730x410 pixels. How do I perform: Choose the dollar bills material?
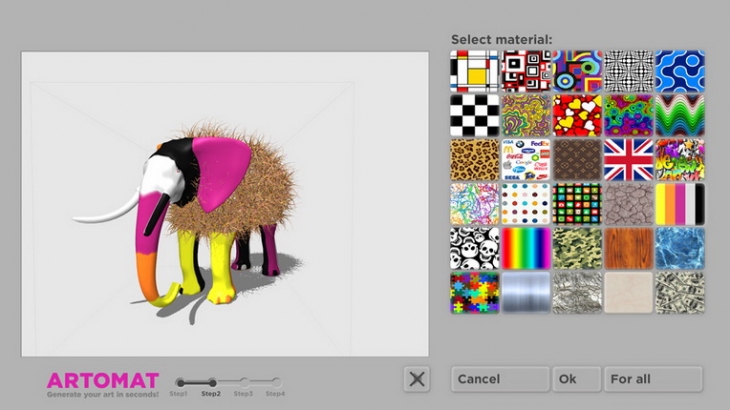[x=680, y=293]
